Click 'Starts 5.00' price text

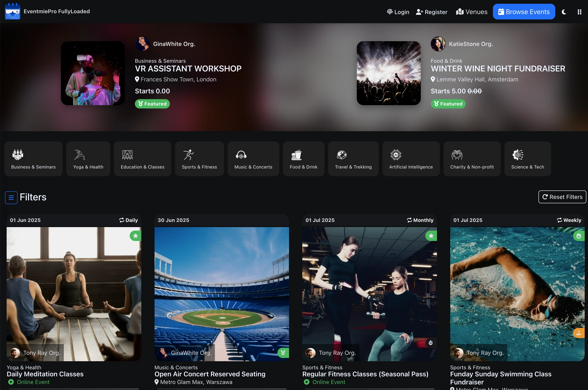(448, 91)
